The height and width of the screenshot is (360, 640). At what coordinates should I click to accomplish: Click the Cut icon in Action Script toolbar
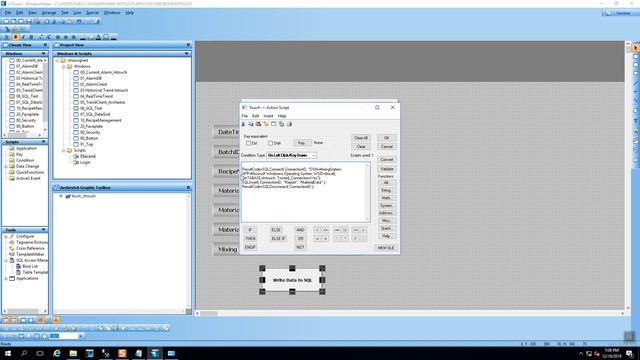click(244, 124)
